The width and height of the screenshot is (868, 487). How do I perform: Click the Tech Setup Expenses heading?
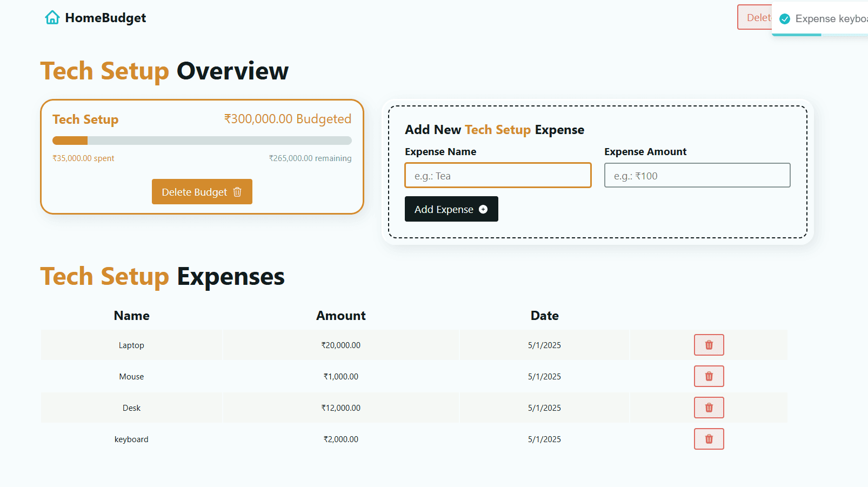pyautogui.click(x=163, y=277)
